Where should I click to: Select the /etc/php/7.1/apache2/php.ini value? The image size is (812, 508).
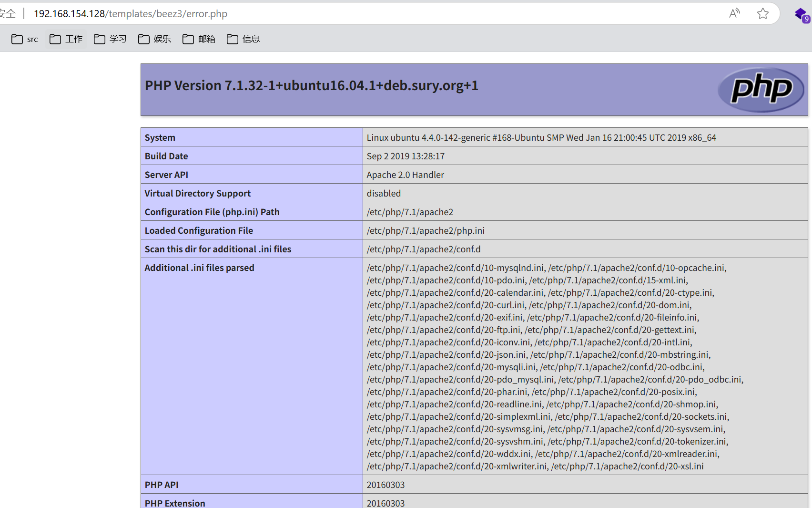coord(426,230)
